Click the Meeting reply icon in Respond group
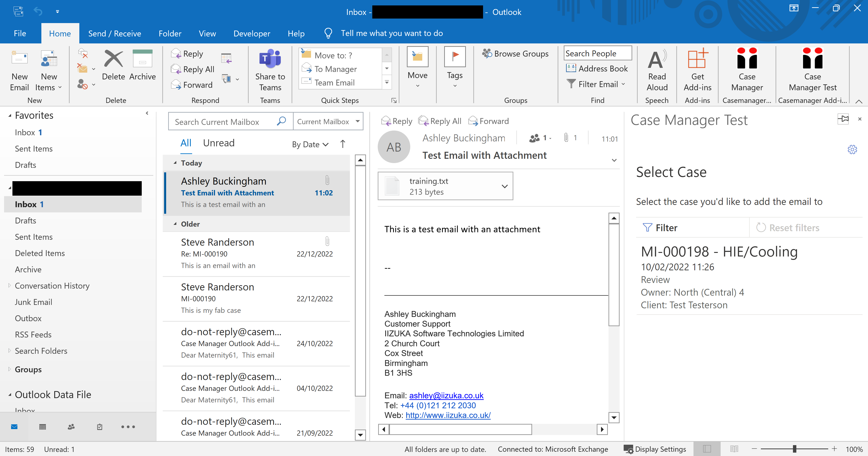The width and height of the screenshot is (868, 456). 226,58
